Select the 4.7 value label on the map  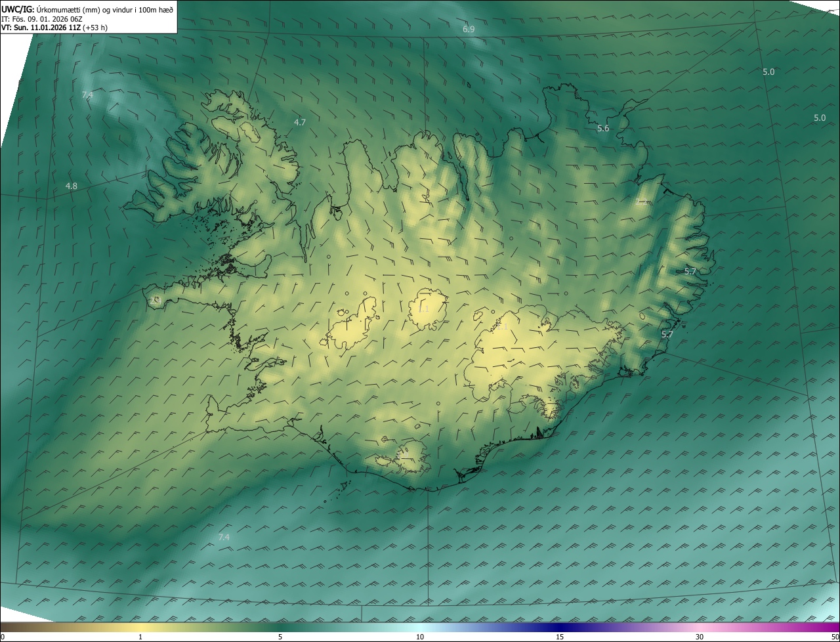300,123
